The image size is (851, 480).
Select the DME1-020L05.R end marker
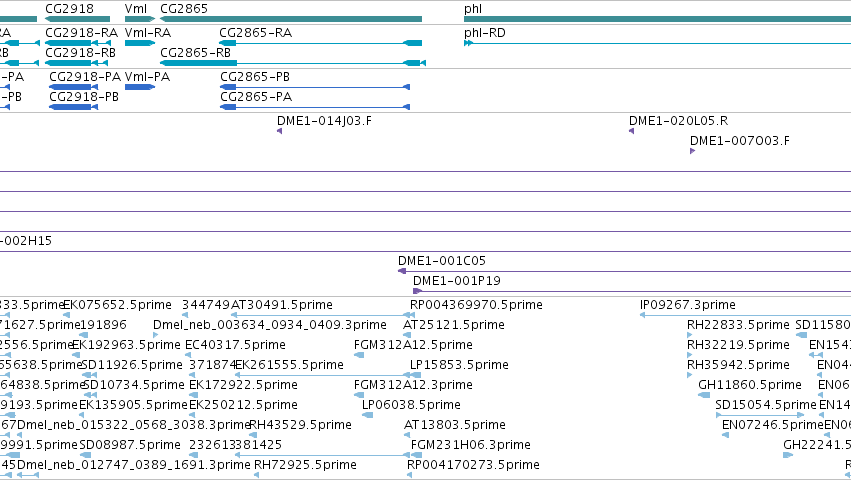click(x=631, y=131)
